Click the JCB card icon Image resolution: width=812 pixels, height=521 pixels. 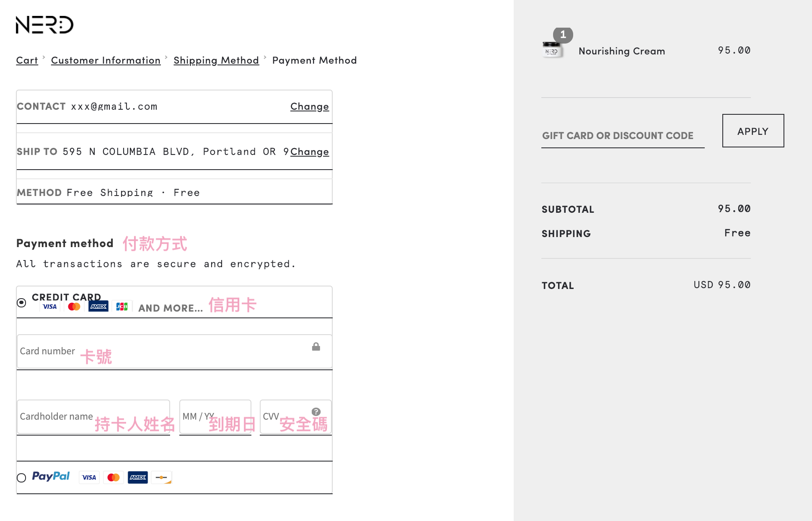click(122, 307)
